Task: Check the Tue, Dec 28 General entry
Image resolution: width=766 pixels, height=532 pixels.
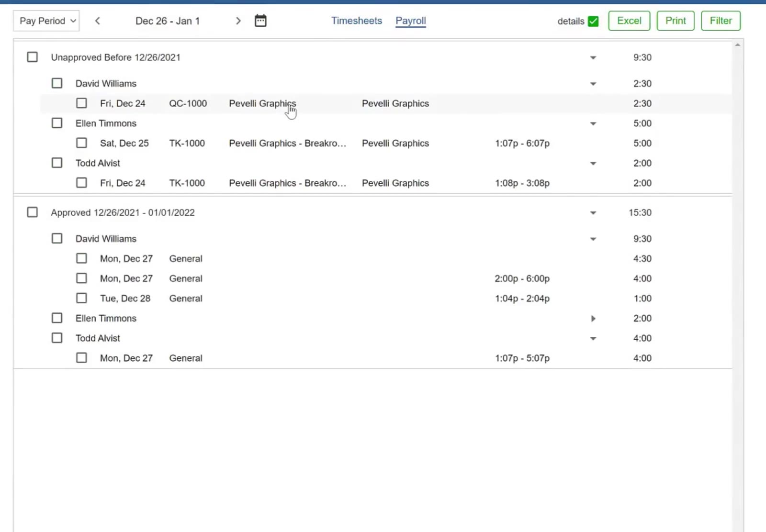Action: click(82, 298)
